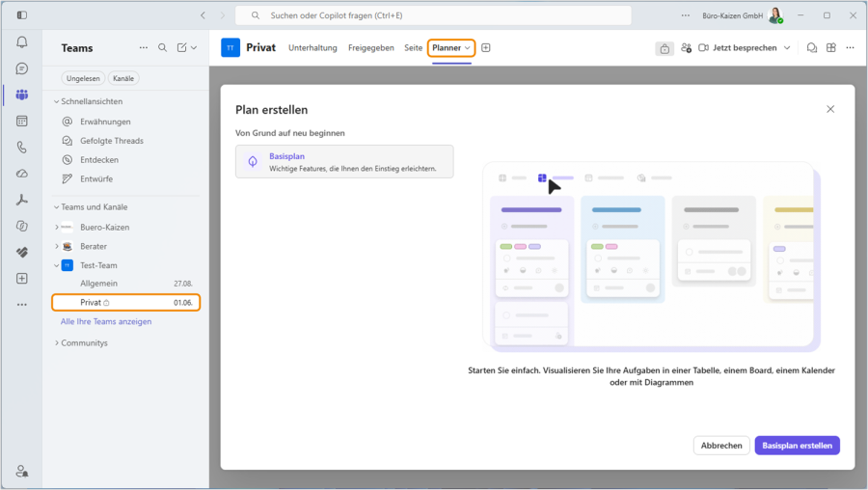Open the Calls phone icon
Screen dimensions: 868x490
click(22, 148)
